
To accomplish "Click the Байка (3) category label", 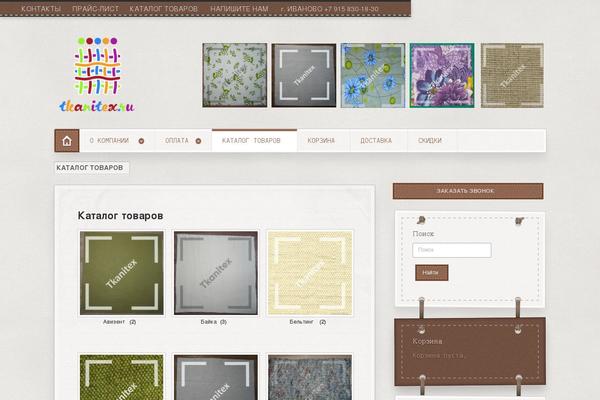I will [x=214, y=322].
